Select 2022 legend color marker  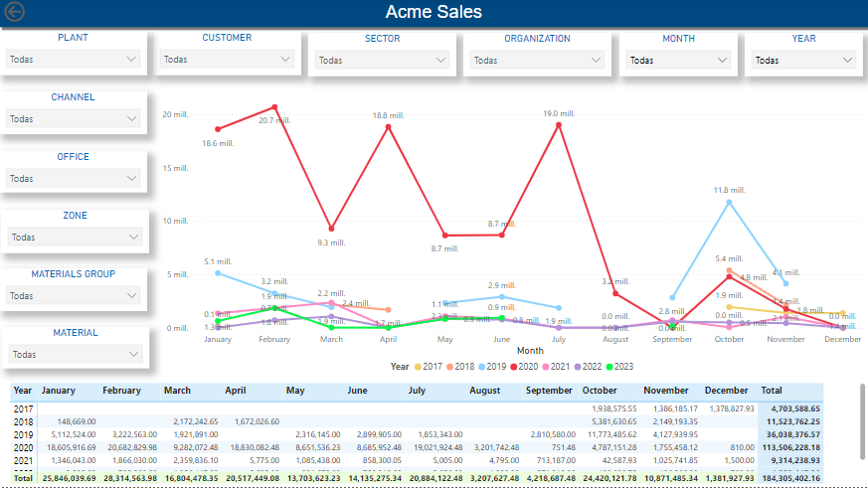click(578, 367)
